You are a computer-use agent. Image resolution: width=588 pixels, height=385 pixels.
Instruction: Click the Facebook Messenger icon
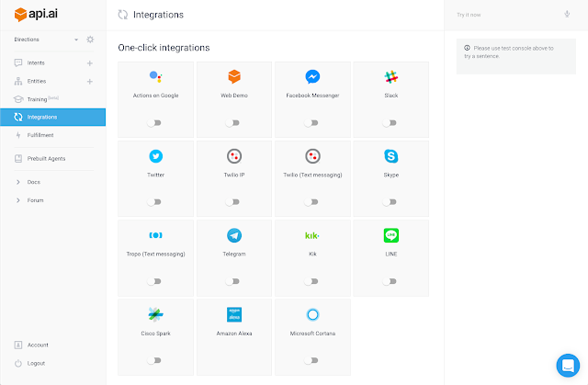[x=312, y=76]
